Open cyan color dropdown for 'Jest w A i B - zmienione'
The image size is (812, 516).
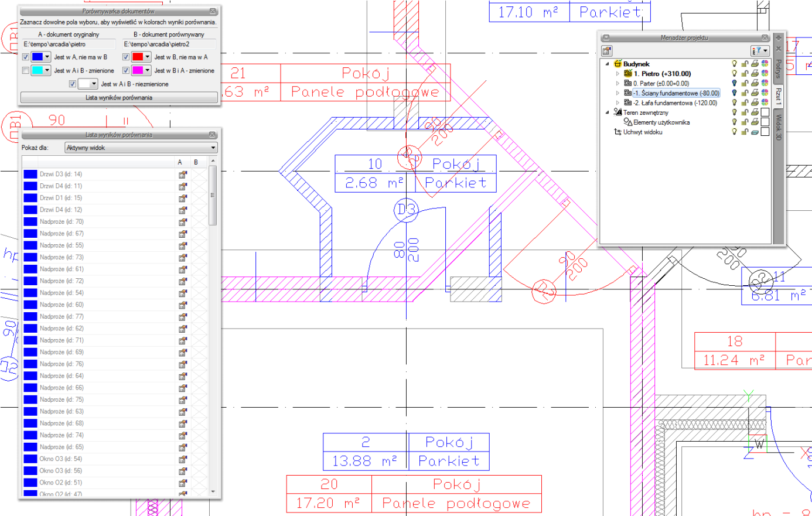(x=41, y=70)
